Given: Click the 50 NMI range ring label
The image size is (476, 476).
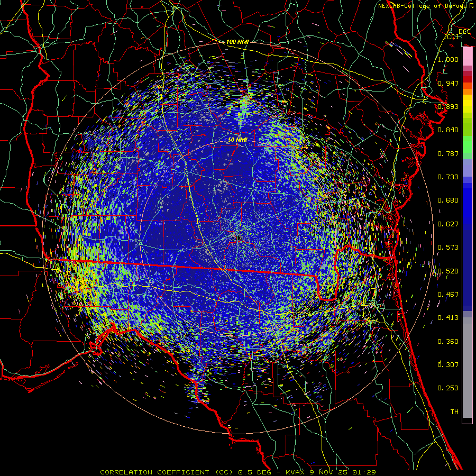Looking at the screenshot, I should click(x=237, y=140).
